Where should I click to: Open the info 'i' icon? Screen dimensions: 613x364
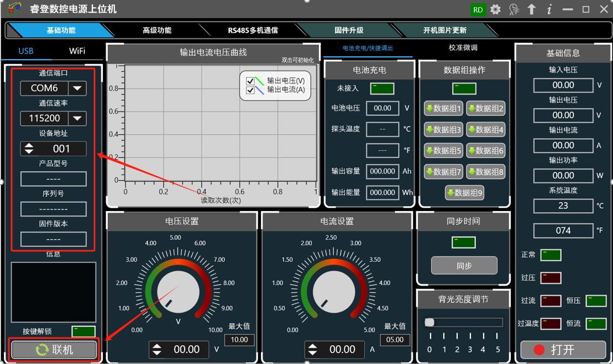tap(549, 9)
